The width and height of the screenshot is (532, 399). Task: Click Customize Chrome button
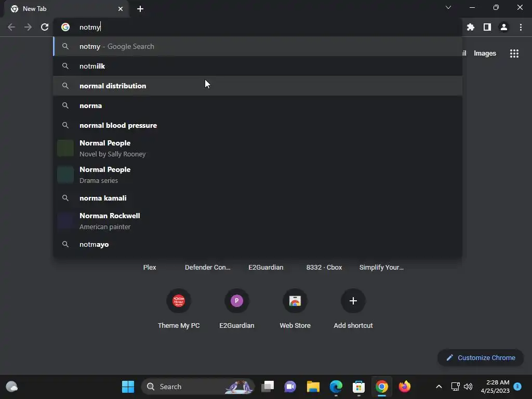tap(481, 357)
